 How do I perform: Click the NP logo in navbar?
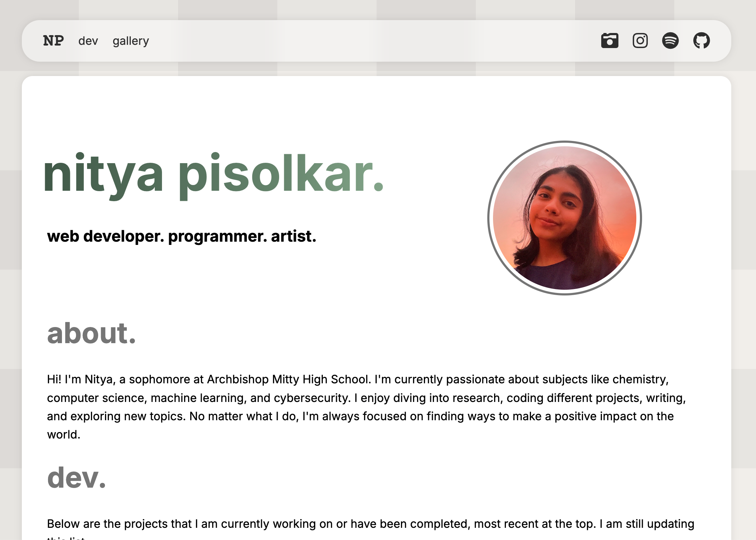pyautogui.click(x=53, y=41)
